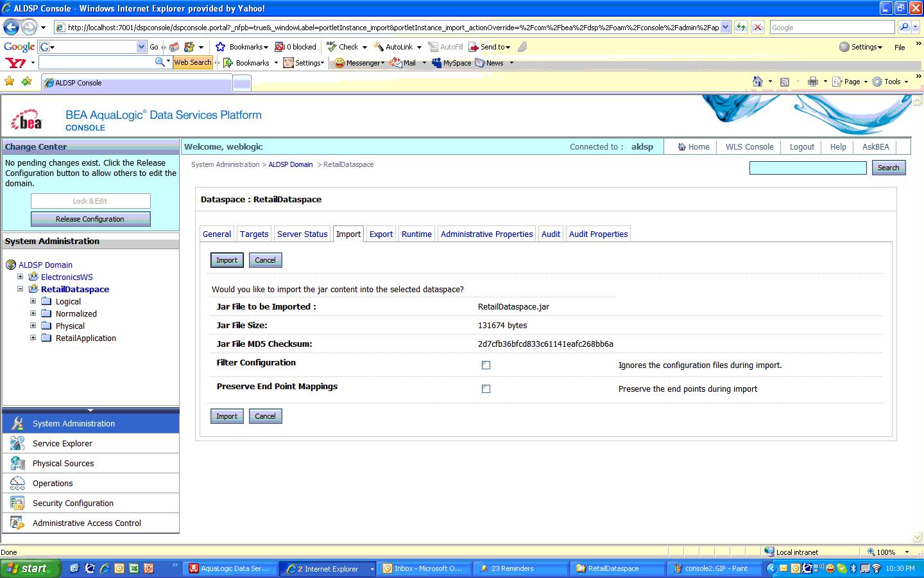Image resolution: width=924 pixels, height=578 pixels.
Task: Open the browser Tools menu dropdown
Action: (x=890, y=82)
